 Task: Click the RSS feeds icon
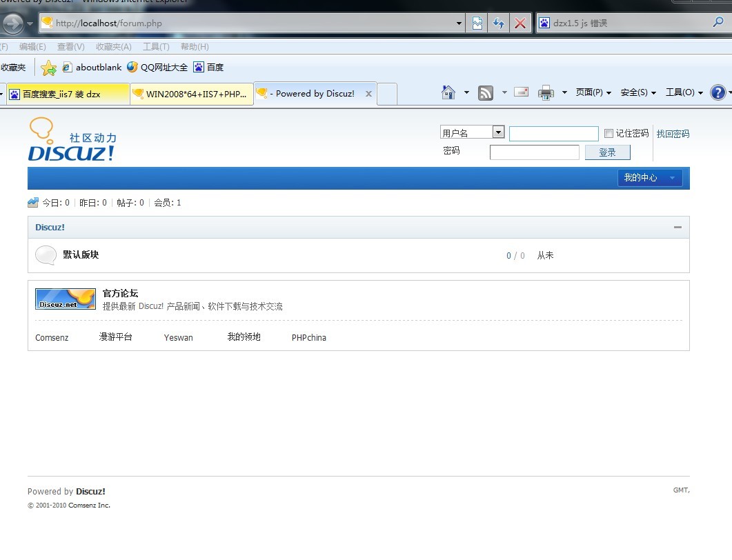click(x=486, y=93)
